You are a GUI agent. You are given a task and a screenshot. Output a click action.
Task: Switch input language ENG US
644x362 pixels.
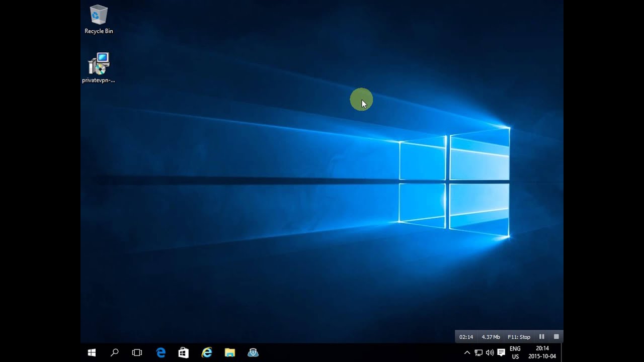pyautogui.click(x=515, y=353)
